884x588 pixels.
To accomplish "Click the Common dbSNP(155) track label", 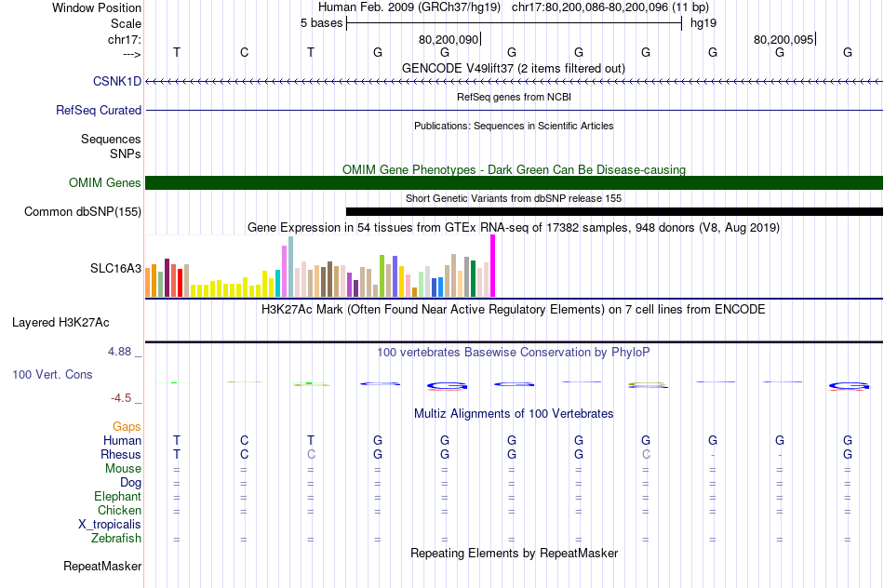I will [83, 211].
